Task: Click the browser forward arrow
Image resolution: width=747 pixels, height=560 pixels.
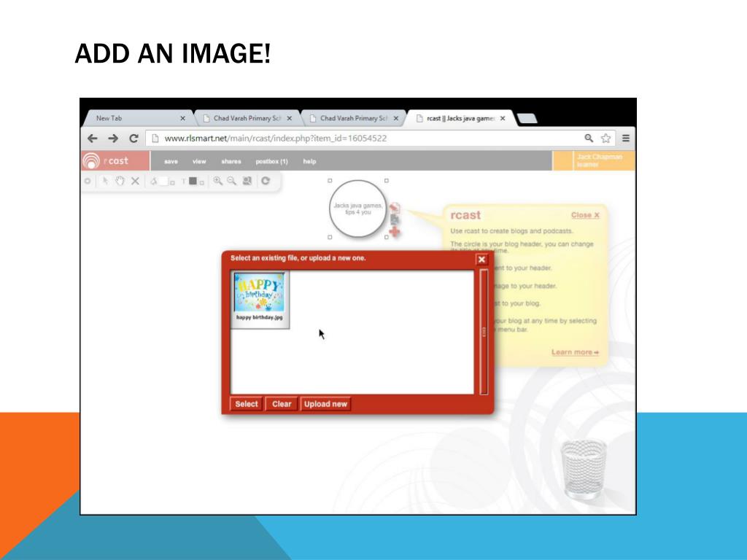Action: [113, 138]
